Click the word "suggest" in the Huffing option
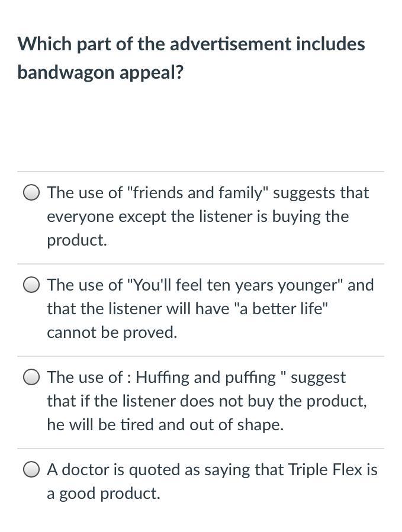 318,378
